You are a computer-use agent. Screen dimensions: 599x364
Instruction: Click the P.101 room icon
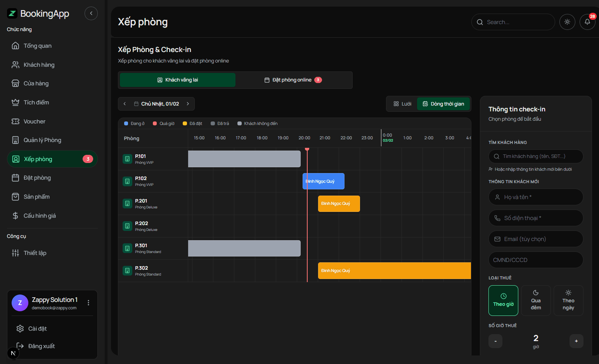tap(127, 159)
